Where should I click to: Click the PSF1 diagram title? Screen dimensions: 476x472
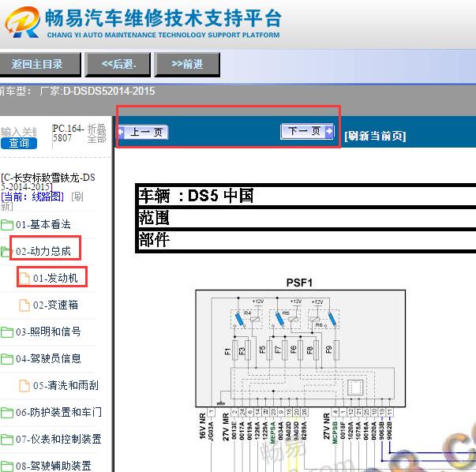[299, 283]
